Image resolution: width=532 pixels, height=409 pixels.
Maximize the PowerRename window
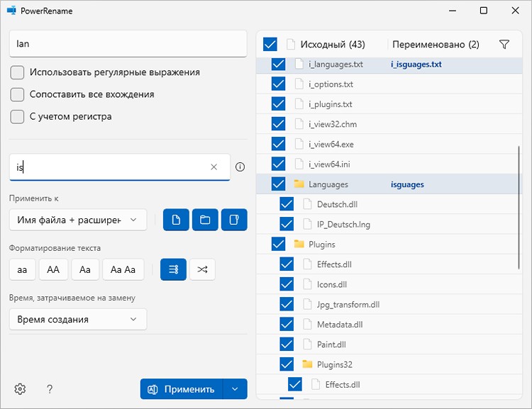point(484,11)
